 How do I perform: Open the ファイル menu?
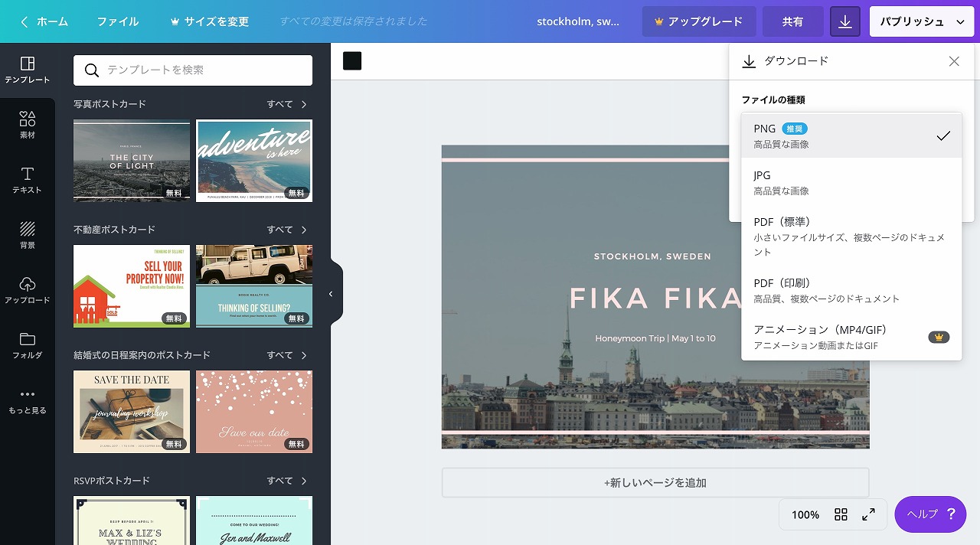pos(118,21)
